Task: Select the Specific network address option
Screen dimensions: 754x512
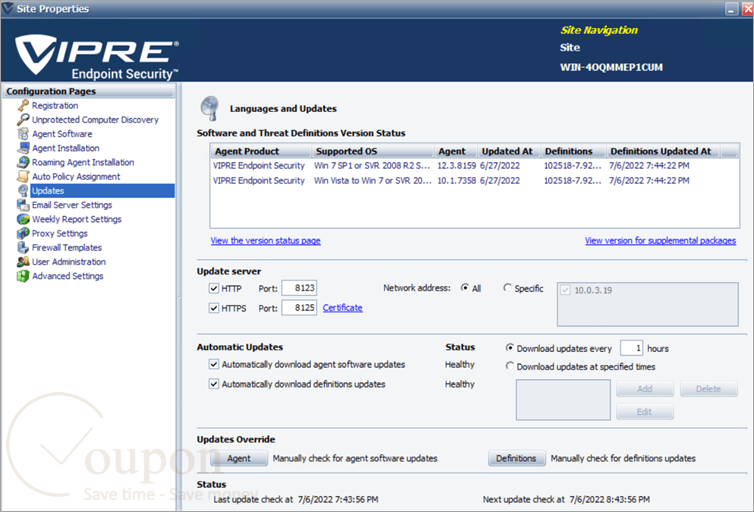Action: pyautogui.click(x=507, y=288)
